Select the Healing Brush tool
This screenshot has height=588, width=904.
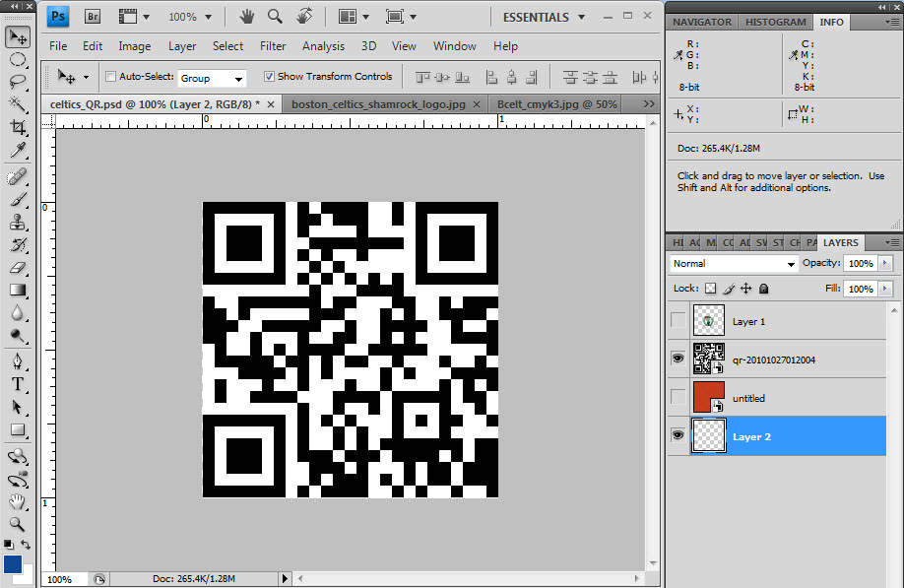pyautogui.click(x=18, y=177)
